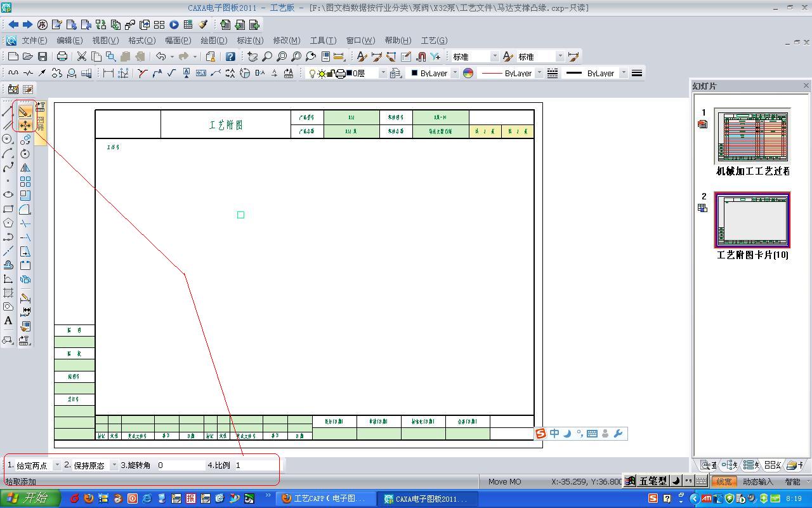Toggle the 线宽 line width button
This screenshot has width=812, height=508.
pyautogui.click(x=723, y=482)
